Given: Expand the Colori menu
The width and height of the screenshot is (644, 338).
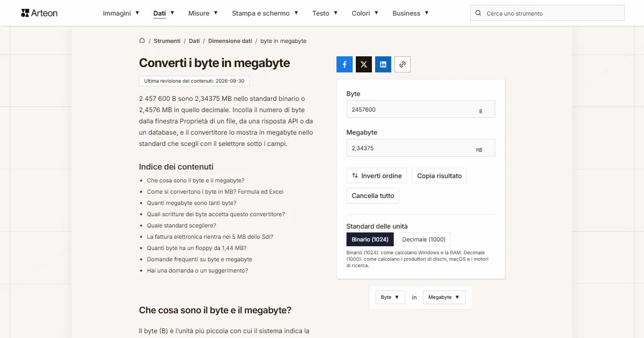Looking at the screenshot, I should tap(365, 13).
